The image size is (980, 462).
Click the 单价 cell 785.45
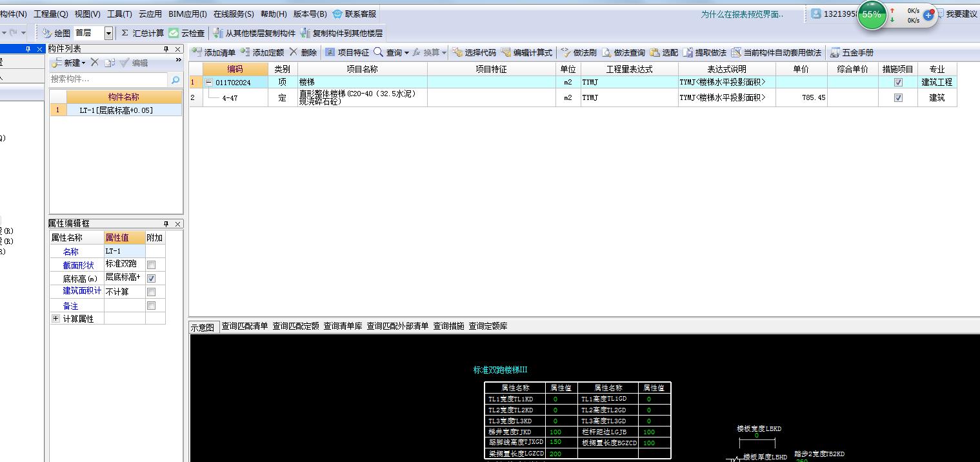(x=801, y=98)
